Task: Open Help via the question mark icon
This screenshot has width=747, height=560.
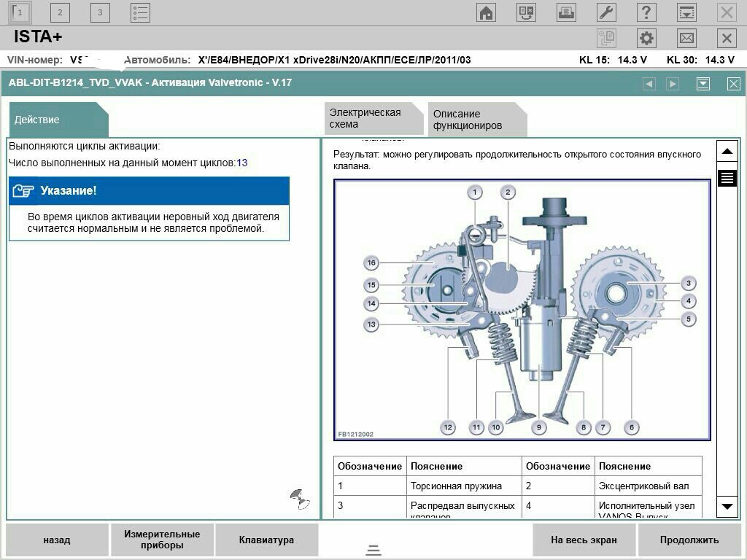Action: click(646, 12)
